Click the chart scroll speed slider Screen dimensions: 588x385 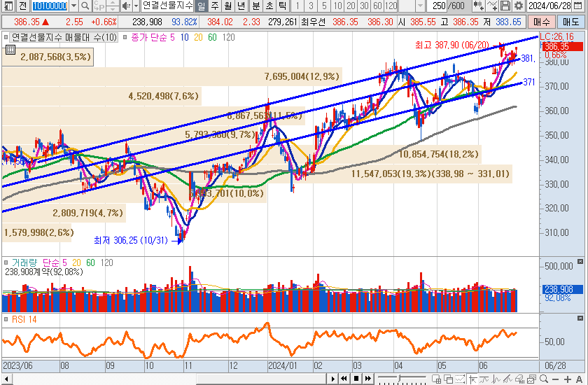399,379
